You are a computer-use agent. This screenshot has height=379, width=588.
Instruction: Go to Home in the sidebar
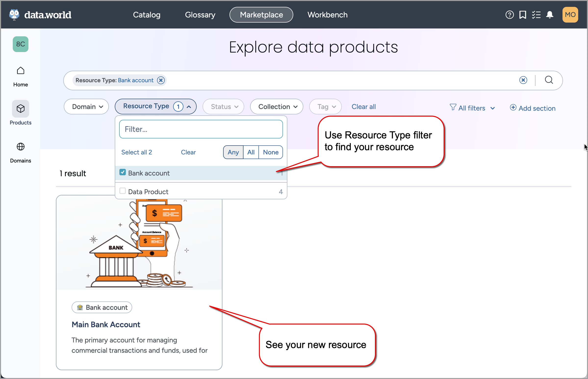(20, 77)
